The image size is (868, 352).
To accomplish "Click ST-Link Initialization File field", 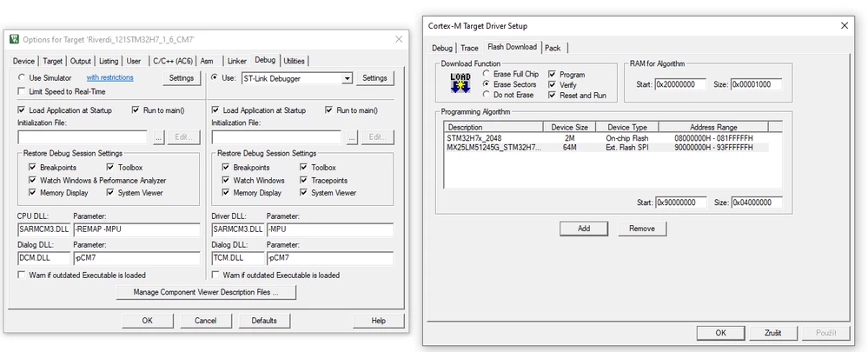I will [276, 136].
